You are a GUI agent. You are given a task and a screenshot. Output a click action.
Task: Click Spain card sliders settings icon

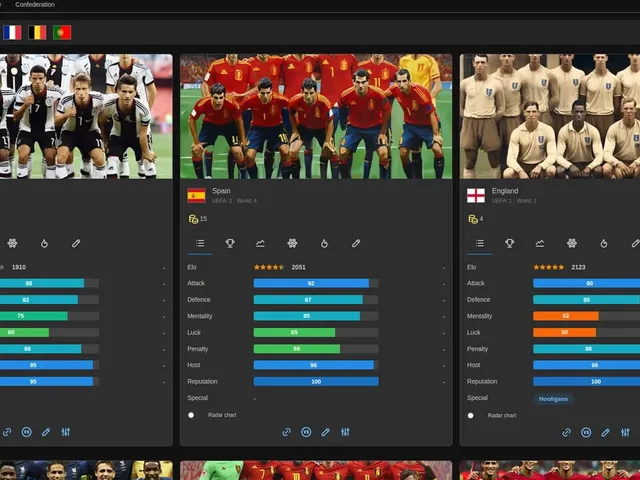coord(345,432)
